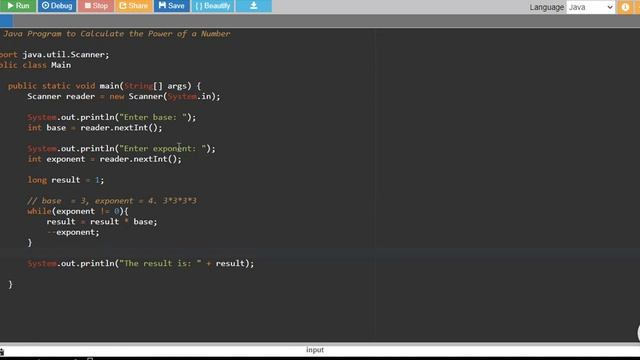Place cursor on 'public static void main' line
640x360 pixels.
click(x=104, y=86)
